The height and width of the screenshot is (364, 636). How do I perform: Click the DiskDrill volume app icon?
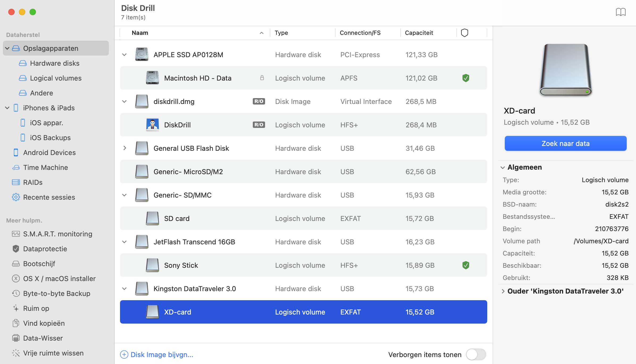(152, 125)
